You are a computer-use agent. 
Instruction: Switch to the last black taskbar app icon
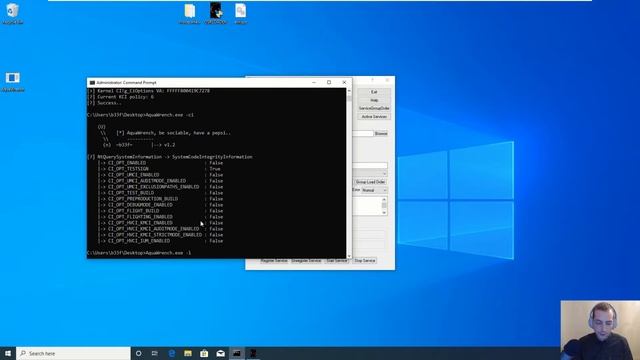(253, 353)
